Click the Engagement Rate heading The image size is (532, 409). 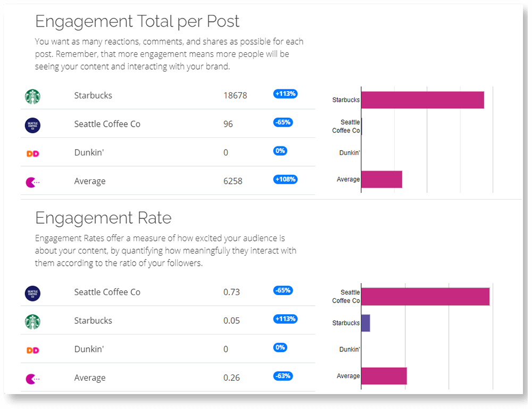pos(103,218)
